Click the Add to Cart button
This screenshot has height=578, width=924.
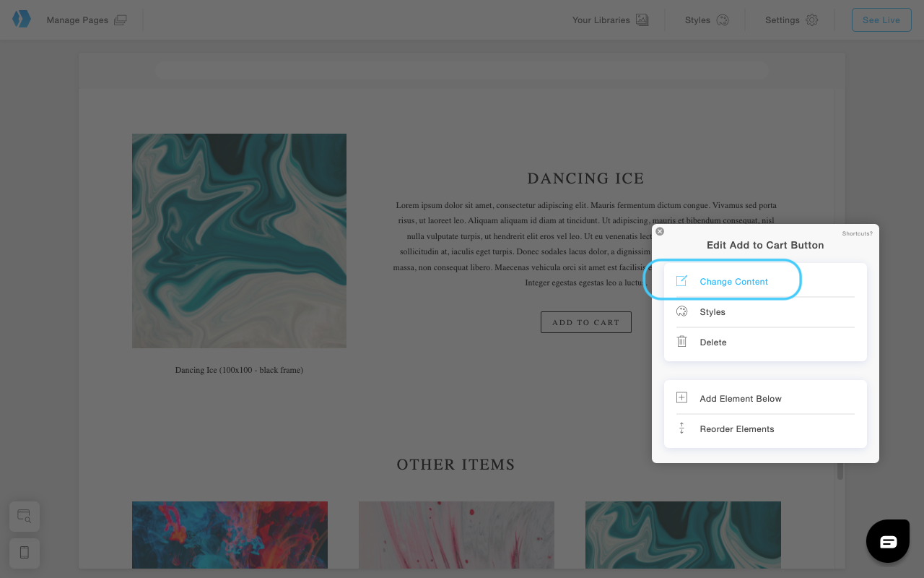[x=585, y=322]
